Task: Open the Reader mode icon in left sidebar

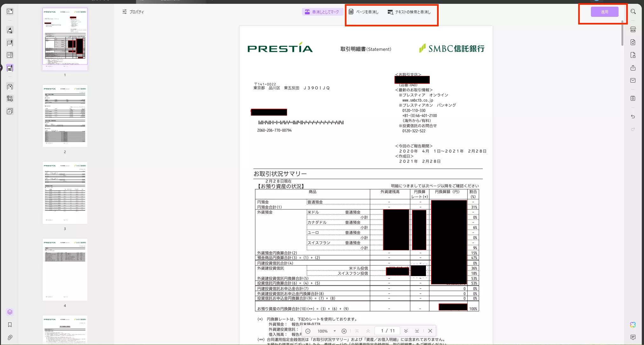Action: [10, 11]
